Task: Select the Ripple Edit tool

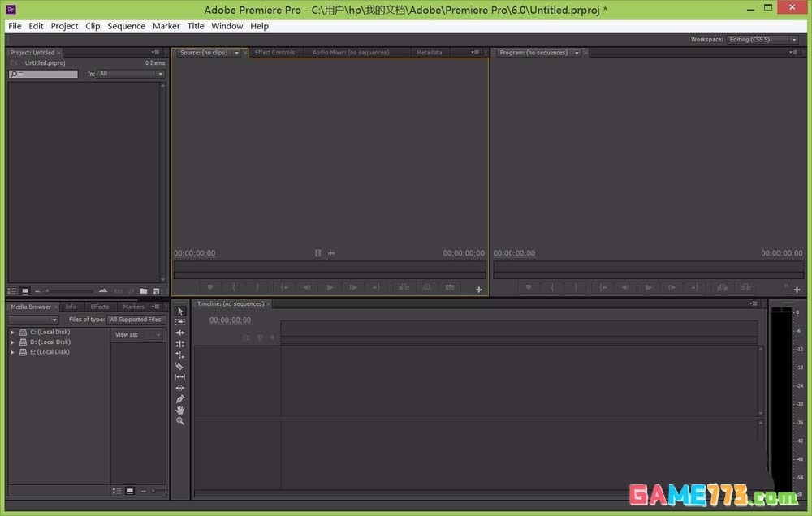Action: click(180, 333)
